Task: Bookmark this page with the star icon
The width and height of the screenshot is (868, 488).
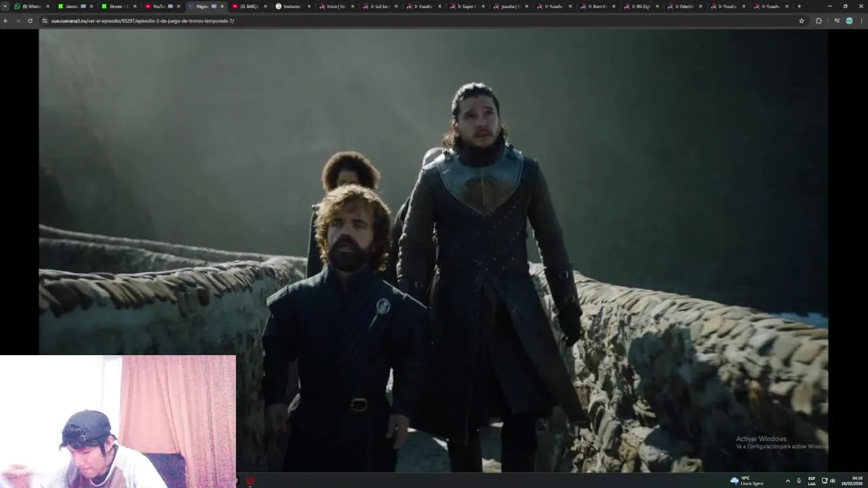Action: (x=802, y=21)
